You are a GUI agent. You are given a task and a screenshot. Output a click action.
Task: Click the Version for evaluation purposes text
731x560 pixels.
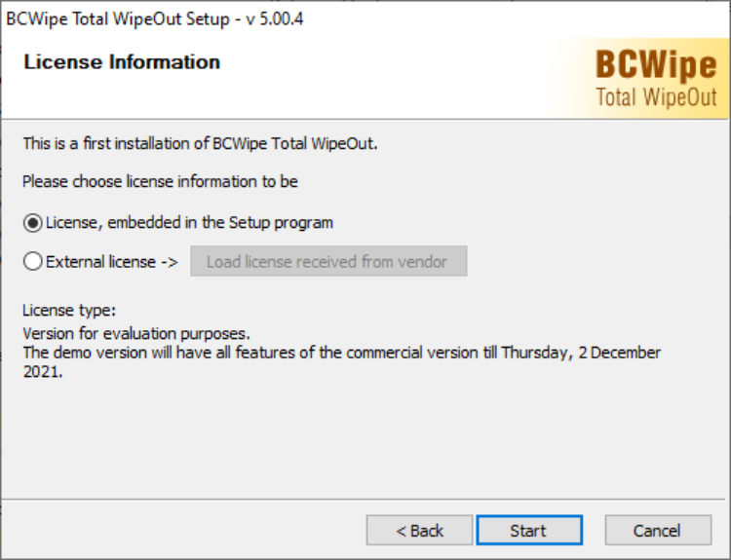click(x=136, y=334)
